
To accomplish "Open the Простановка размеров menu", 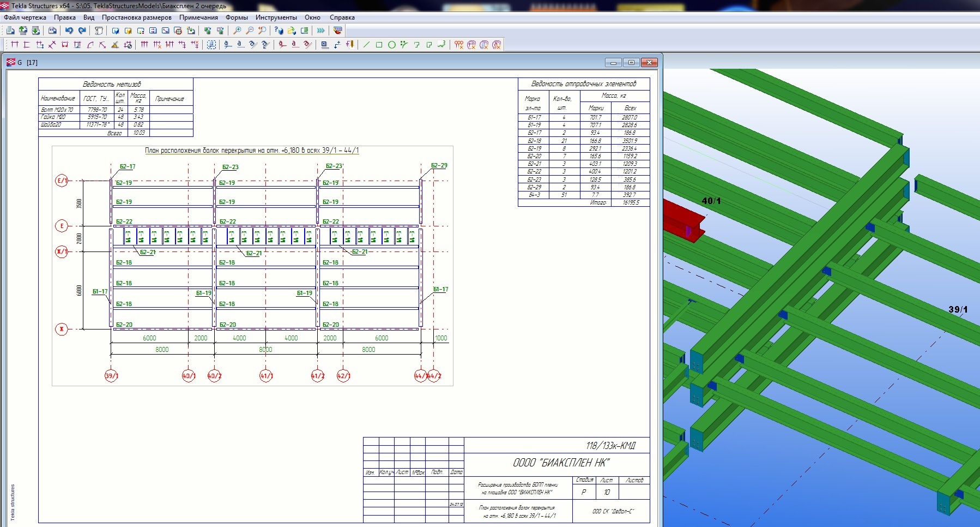I will click(x=136, y=17).
